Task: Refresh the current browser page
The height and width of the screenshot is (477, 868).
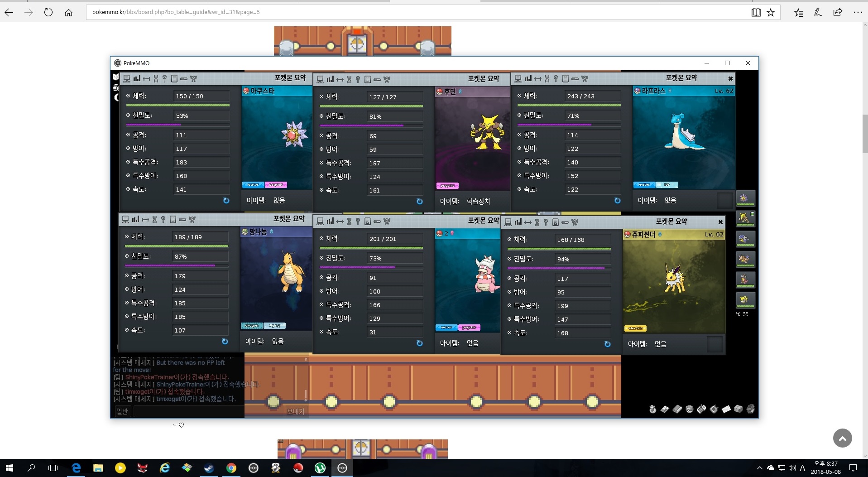Action: (x=48, y=13)
